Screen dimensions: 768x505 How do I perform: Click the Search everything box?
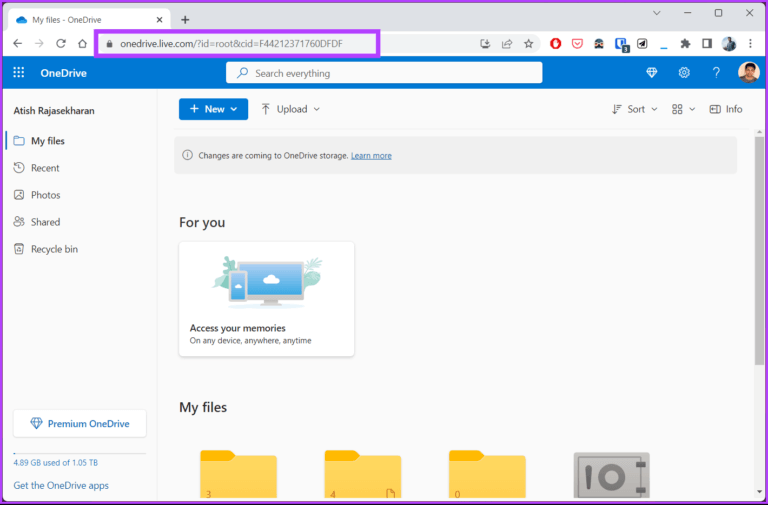[x=384, y=73]
